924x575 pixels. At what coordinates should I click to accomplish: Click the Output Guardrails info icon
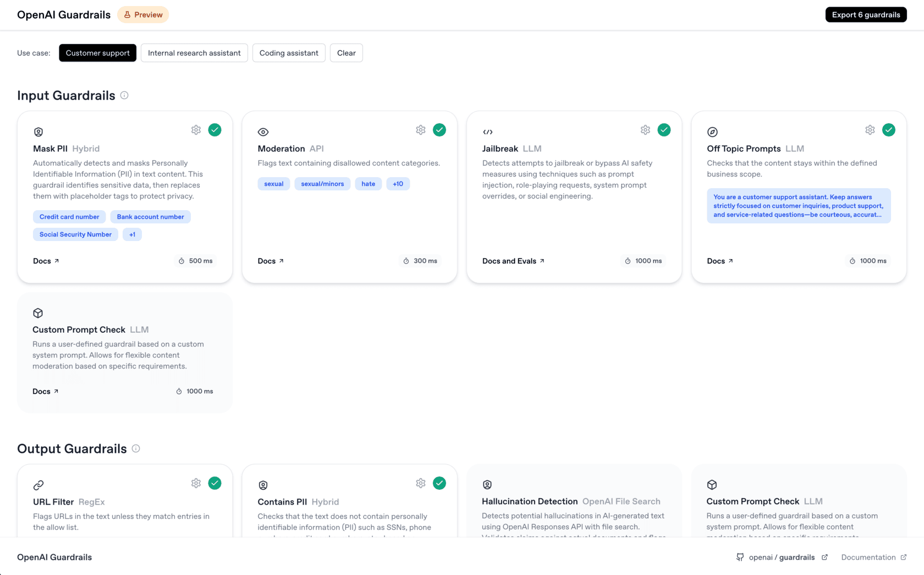(136, 448)
